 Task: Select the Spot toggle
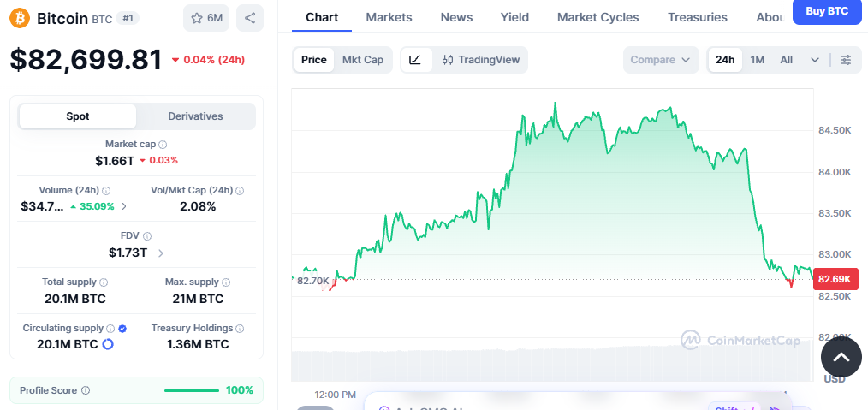click(x=78, y=116)
